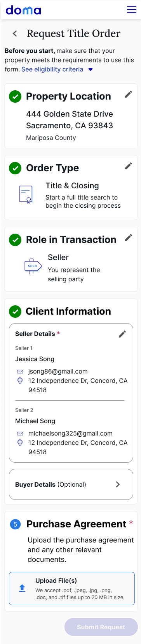Open See eligibility criteria link

(x=52, y=69)
